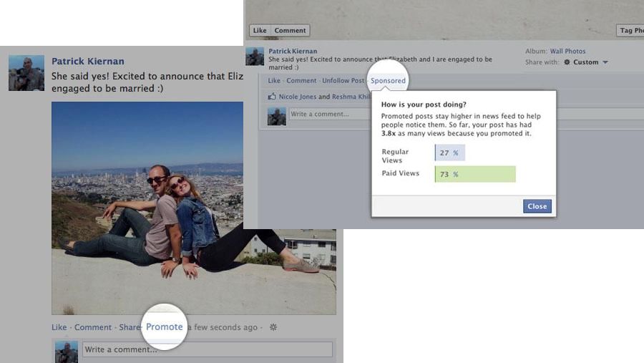Click the small avatar beside right post
This screenshot has height=363, width=644.
coord(255,57)
